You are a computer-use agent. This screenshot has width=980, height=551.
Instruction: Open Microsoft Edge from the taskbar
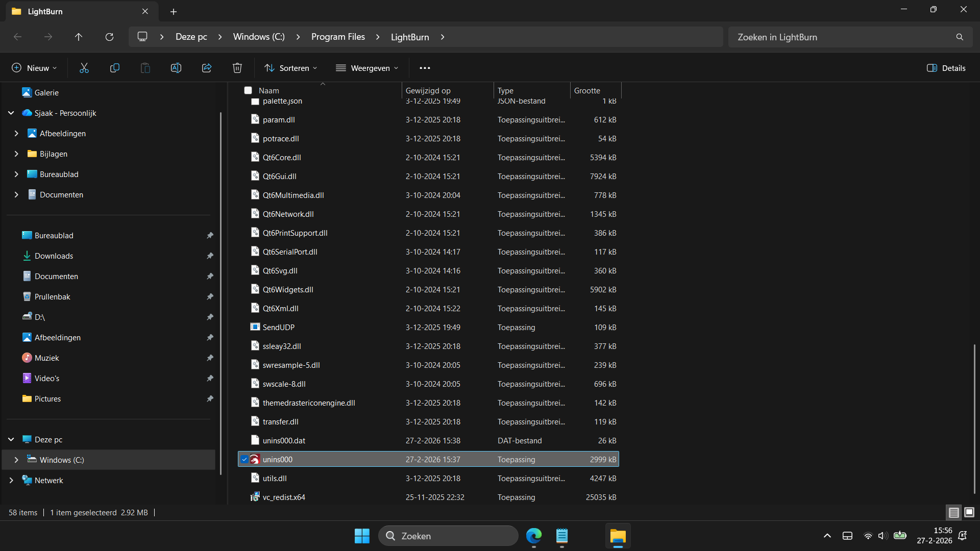534,536
